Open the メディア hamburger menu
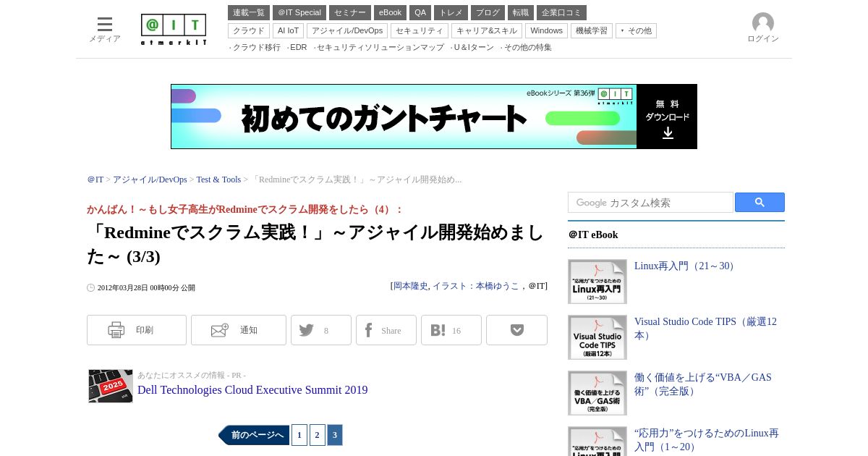The width and height of the screenshot is (868, 456). [105, 29]
